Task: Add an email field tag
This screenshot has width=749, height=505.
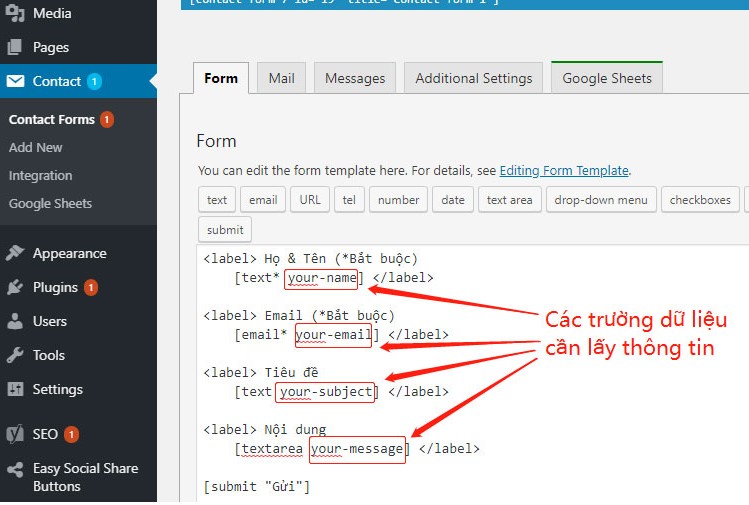Action: pos(263,200)
